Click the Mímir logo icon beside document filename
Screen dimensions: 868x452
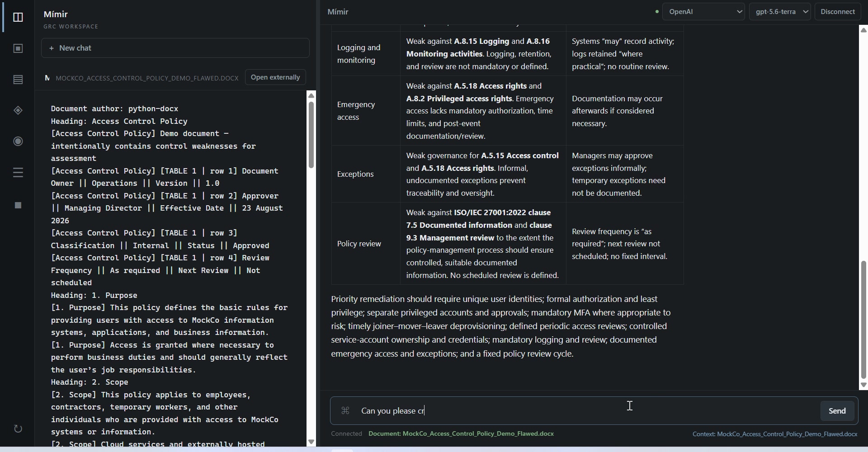point(47,78)
